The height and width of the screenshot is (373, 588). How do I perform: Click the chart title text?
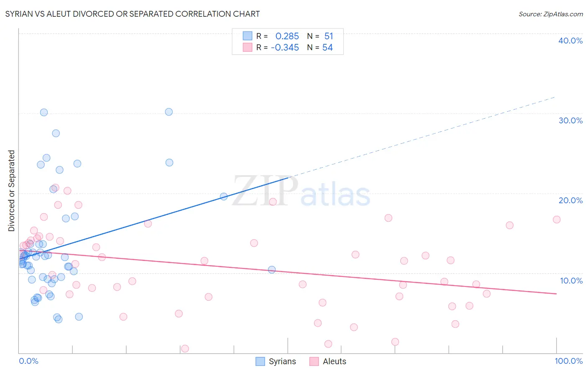133,14
